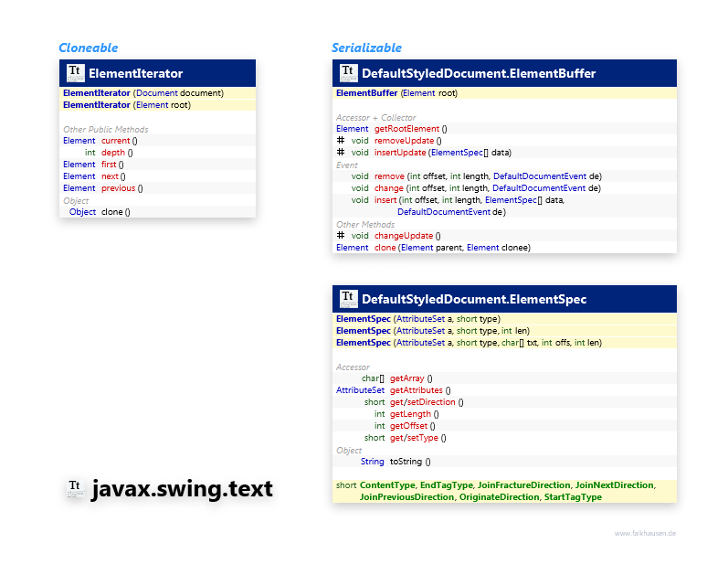This screenshot has width=728, height=575.
Task: Click the getArray () method
Action: coord(411,378)
